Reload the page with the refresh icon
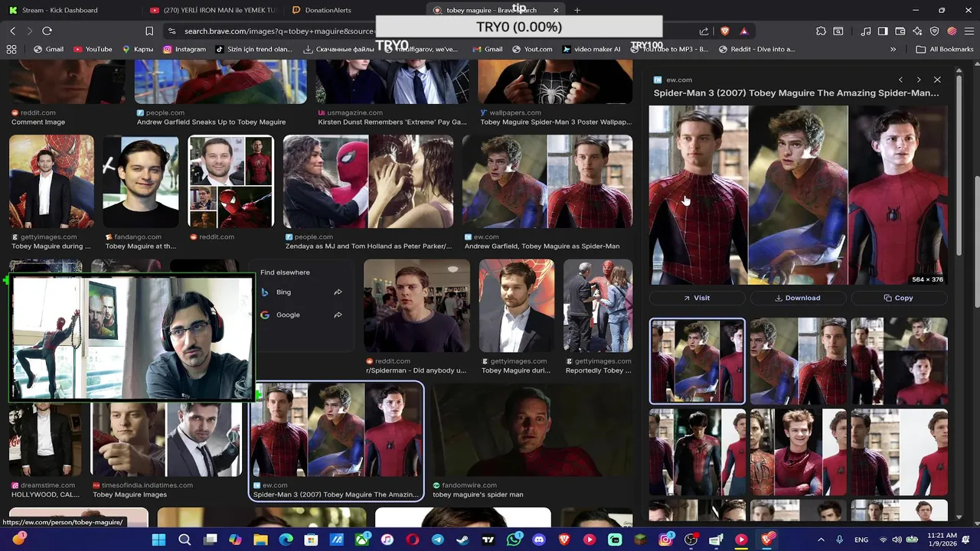Screen dimensions: 980x551 47,31
